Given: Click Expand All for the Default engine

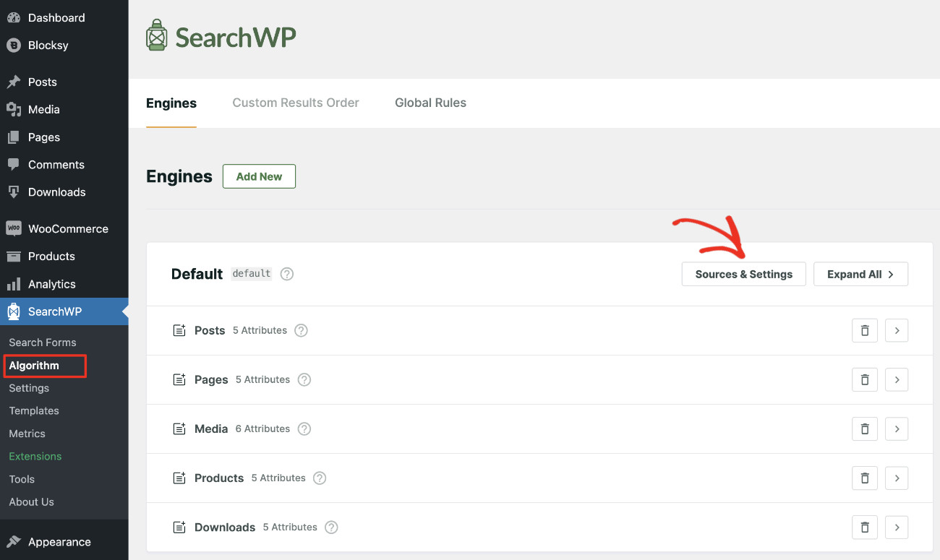Looking at the screenshot, I should tap(860, 274).
